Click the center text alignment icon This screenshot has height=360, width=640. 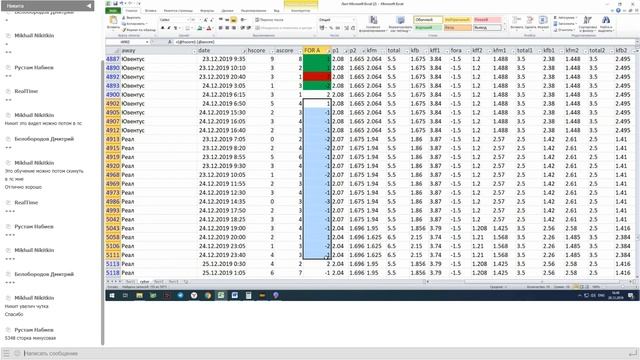pos(227,28)
